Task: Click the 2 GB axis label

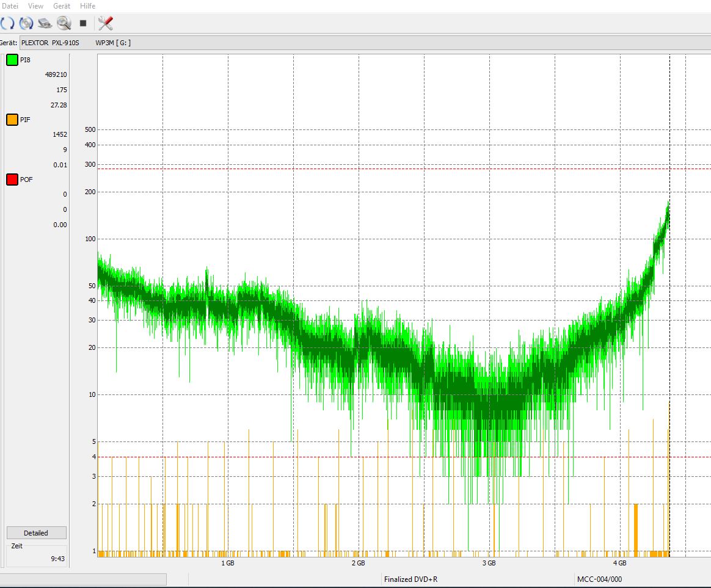Action: 358,563
